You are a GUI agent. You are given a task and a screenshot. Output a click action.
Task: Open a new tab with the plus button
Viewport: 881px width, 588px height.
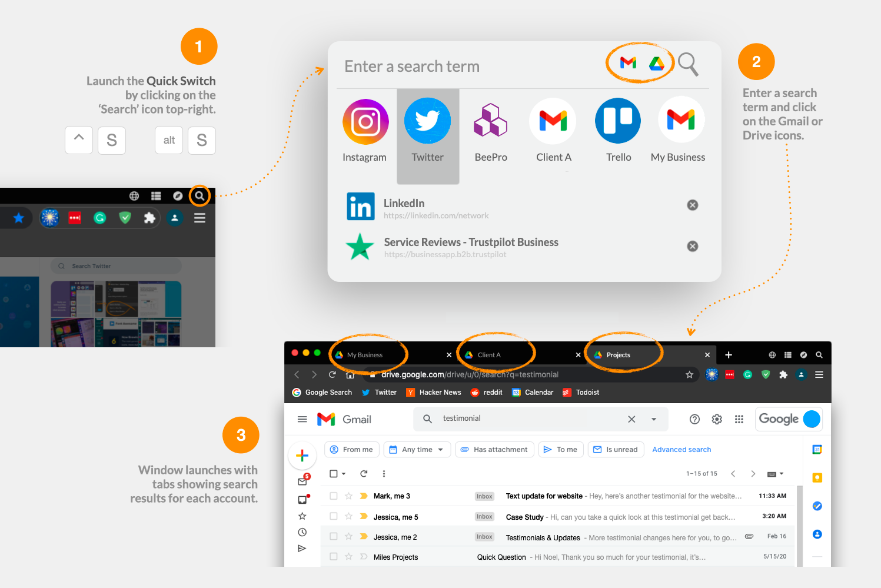tap(729, 355)
